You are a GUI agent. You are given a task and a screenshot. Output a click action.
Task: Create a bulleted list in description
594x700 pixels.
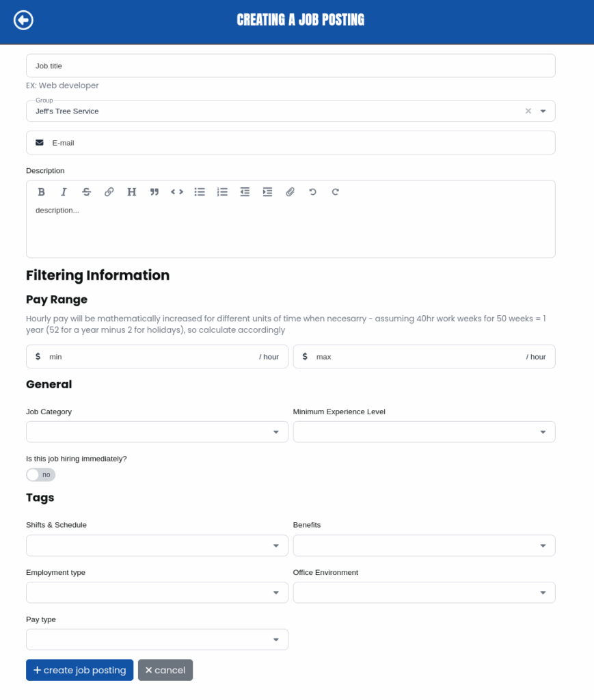pos(200,192)
